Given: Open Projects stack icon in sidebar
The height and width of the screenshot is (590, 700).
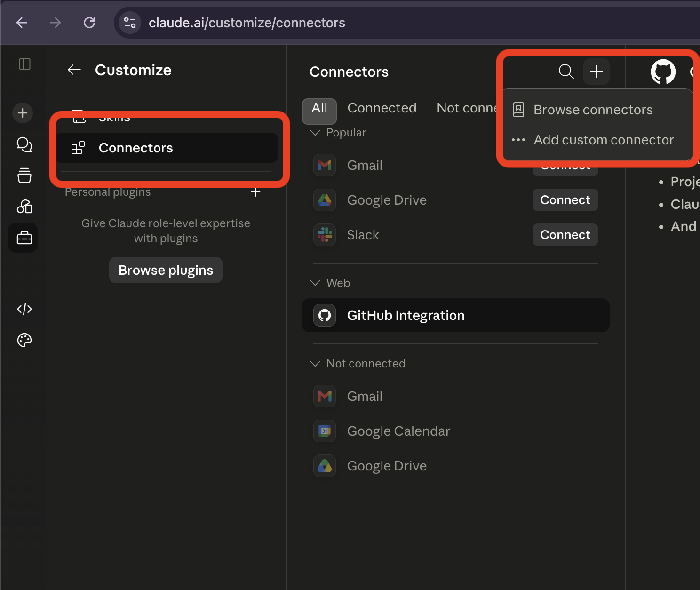Looking at the screenshot, I should click(x=24, y=175).
